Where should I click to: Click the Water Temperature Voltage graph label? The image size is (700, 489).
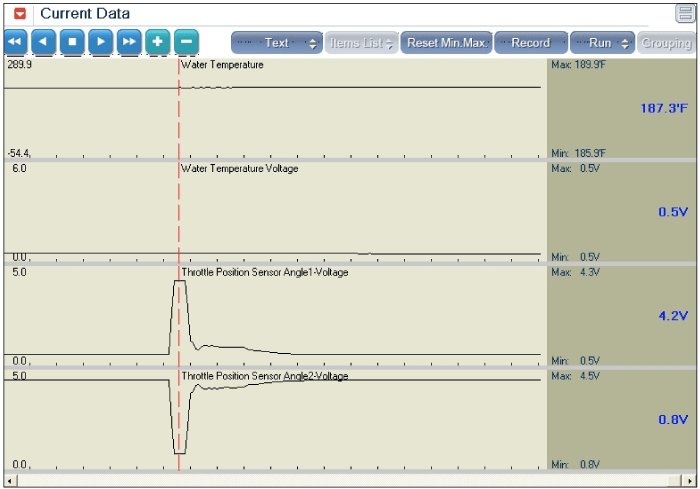pos(240,169)
